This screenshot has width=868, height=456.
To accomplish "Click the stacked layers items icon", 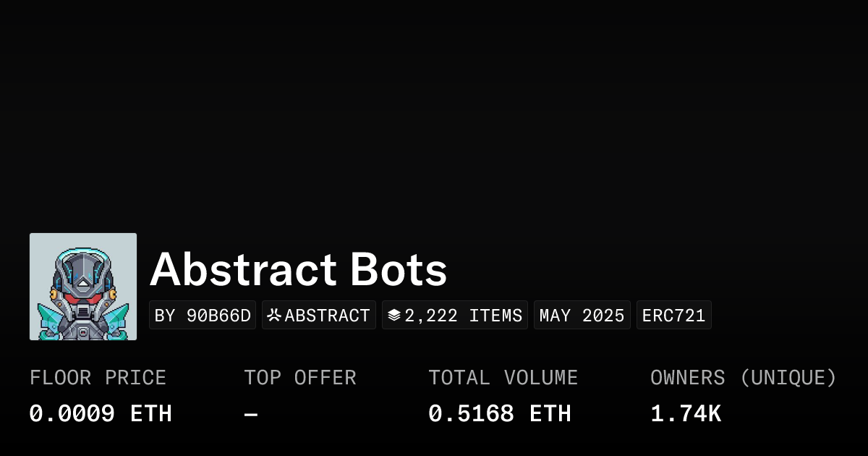I will (x=394, y=316).
